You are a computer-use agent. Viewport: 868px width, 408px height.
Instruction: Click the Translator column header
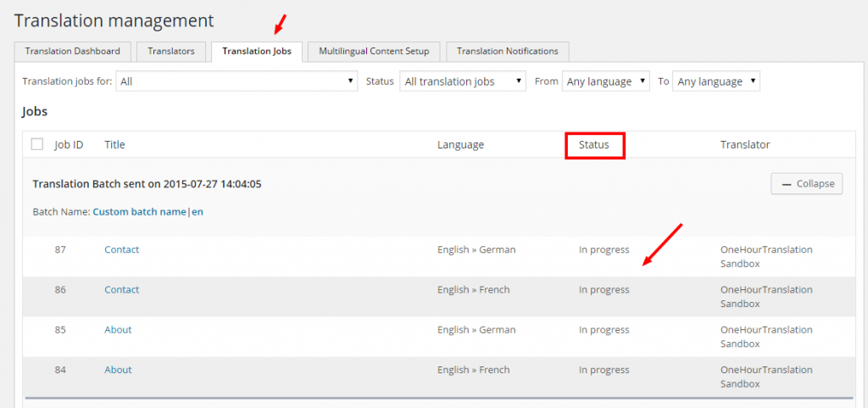point(744,145)
